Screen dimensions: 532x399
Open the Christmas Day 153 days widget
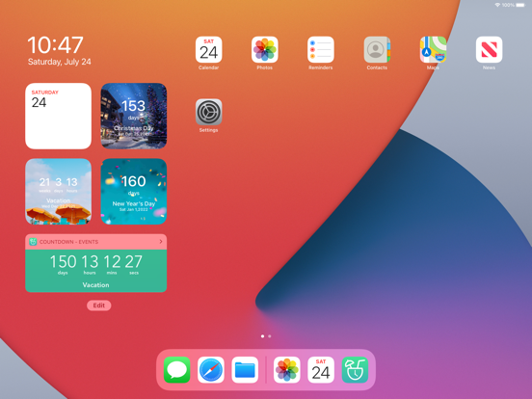click(134, 116)
